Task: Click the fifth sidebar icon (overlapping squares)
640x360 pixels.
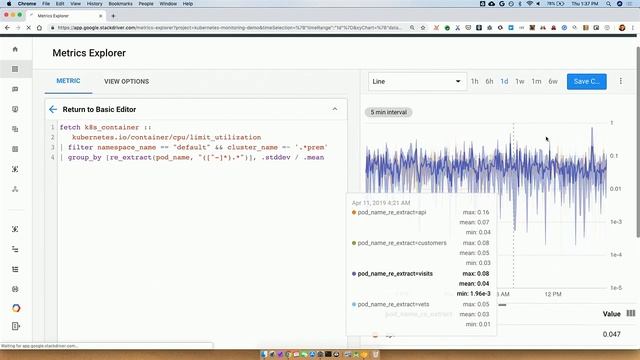Action: (15, 129)
